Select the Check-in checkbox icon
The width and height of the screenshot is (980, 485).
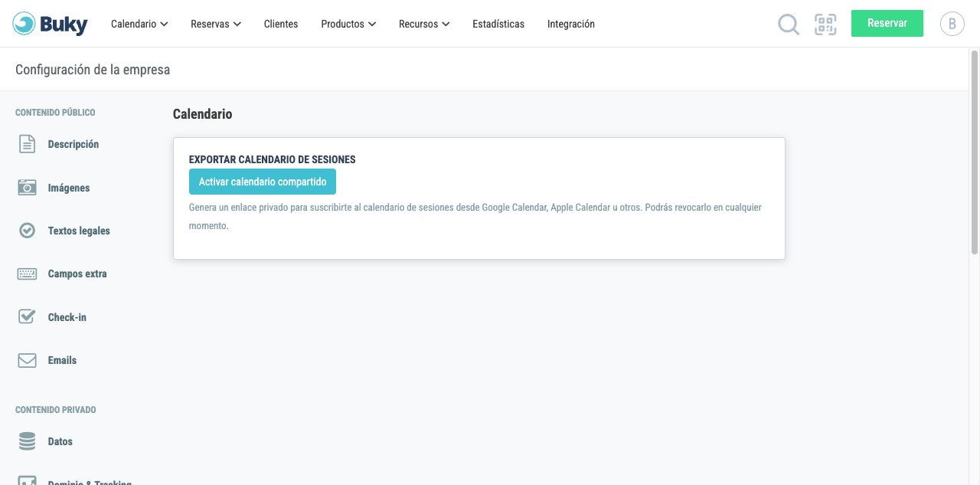pyautogui.click(x=27, y=316)
